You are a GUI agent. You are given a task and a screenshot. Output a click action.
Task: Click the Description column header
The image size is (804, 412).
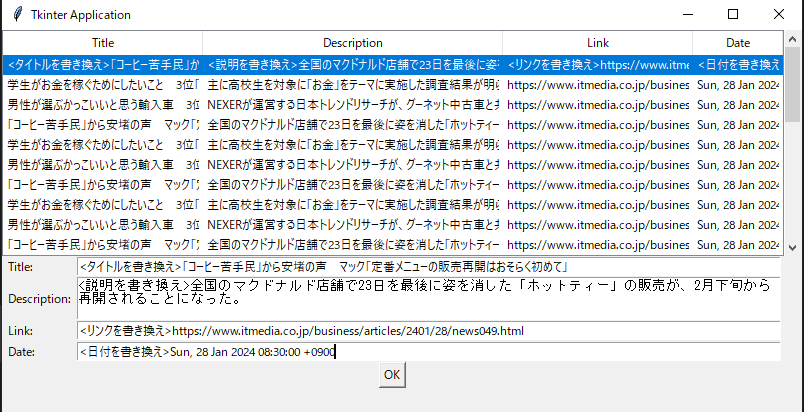352,43
